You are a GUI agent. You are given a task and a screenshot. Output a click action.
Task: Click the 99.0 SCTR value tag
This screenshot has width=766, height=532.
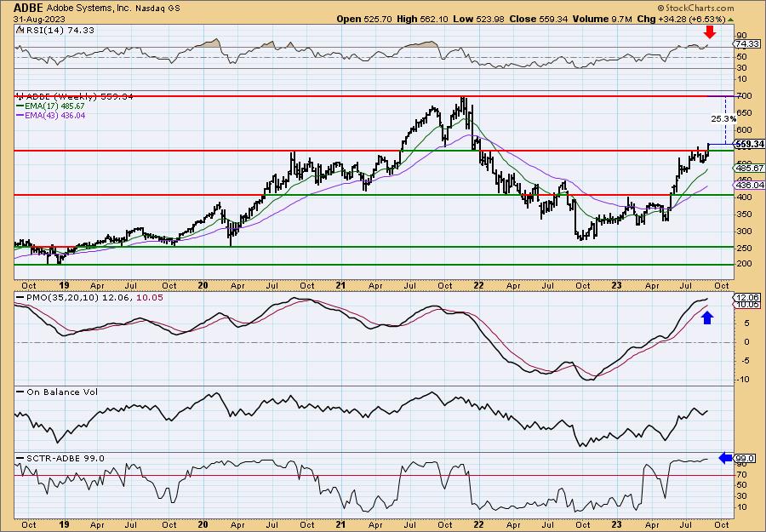746,459
